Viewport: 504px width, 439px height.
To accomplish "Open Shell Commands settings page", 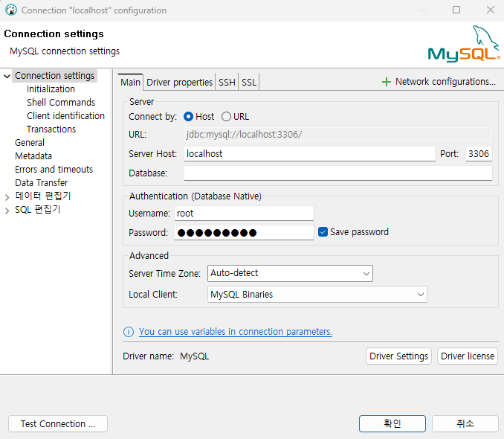I will coord(61,103).
